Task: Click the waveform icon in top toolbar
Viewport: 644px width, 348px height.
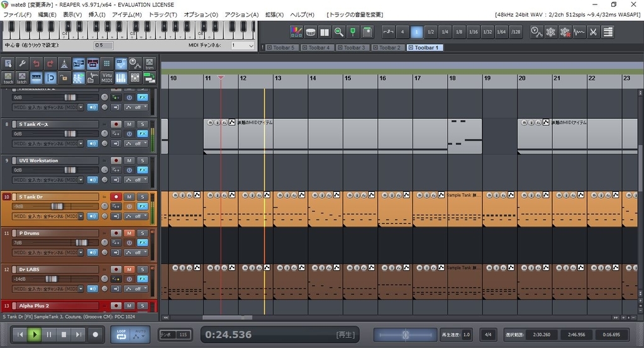Action: [579, 31]
